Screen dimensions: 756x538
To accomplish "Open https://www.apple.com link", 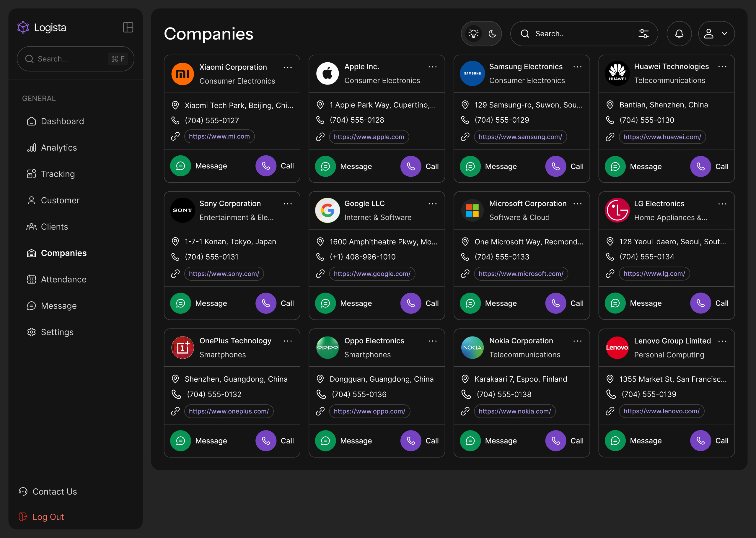I will click(369, 137).
